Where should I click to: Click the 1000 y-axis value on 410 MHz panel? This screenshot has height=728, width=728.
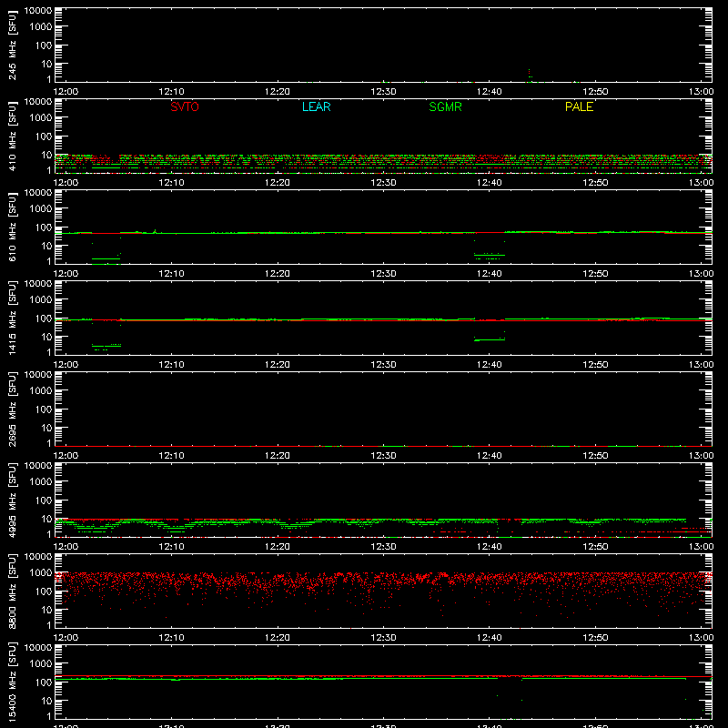click(41, 118)
